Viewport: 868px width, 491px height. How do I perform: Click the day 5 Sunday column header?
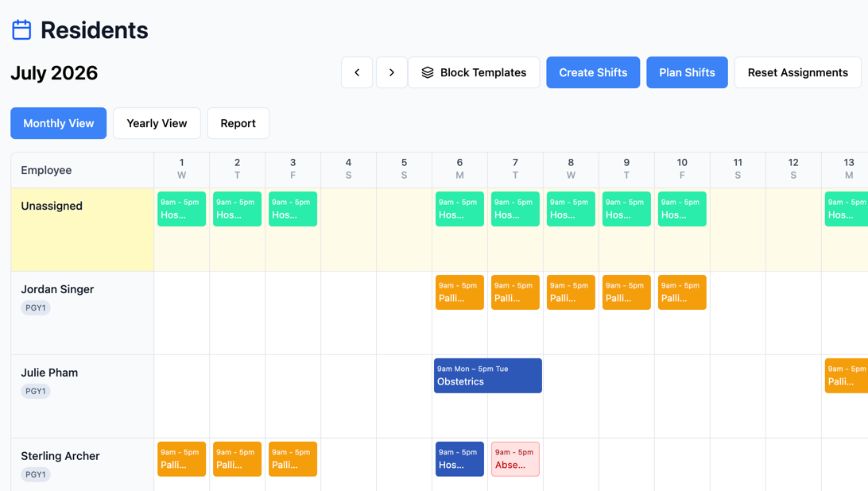coord(404,169)
